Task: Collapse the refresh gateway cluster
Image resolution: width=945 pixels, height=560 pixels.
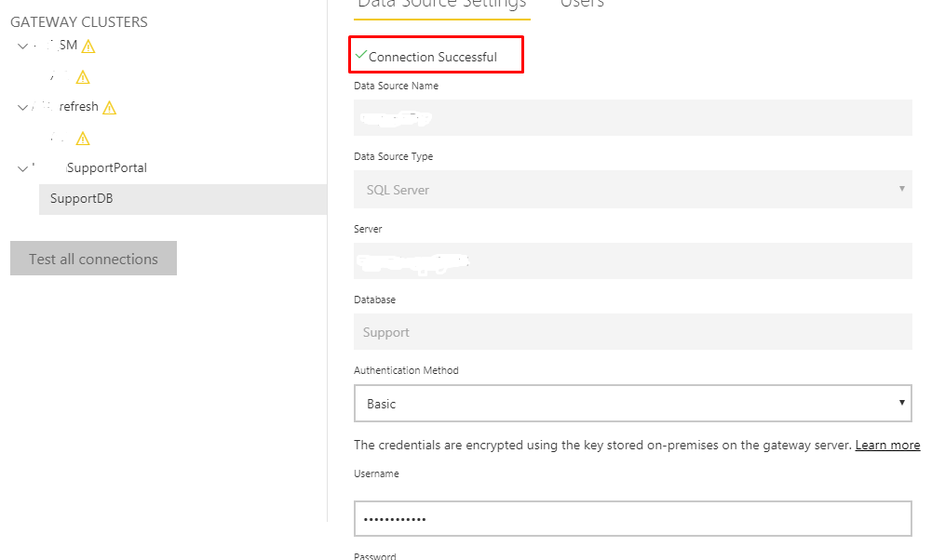Action: pos(23,107)
